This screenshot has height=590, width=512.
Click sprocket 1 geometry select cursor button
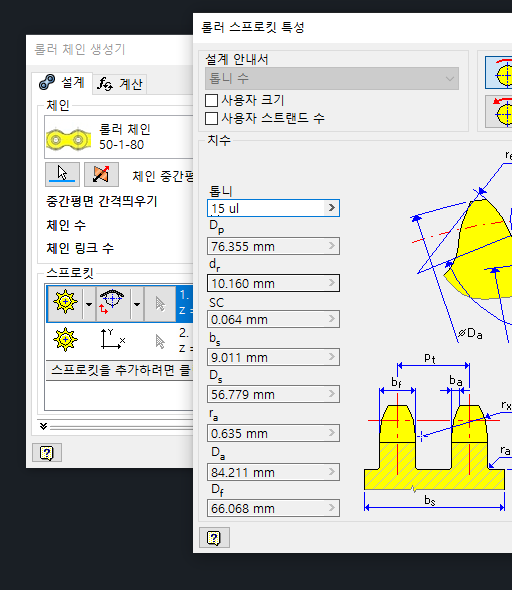coord(160,304)
